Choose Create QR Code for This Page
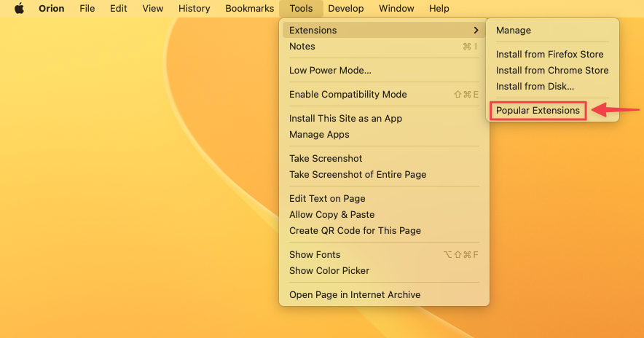 coord(384,230)
